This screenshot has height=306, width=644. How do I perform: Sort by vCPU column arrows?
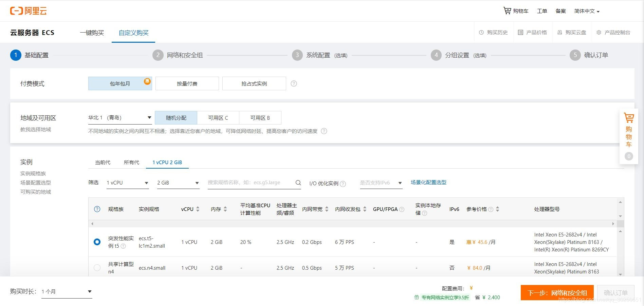[x=198, y=209]
